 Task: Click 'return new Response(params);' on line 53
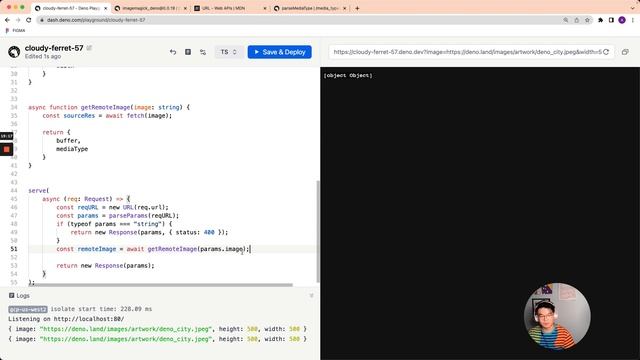pos(105,266)
